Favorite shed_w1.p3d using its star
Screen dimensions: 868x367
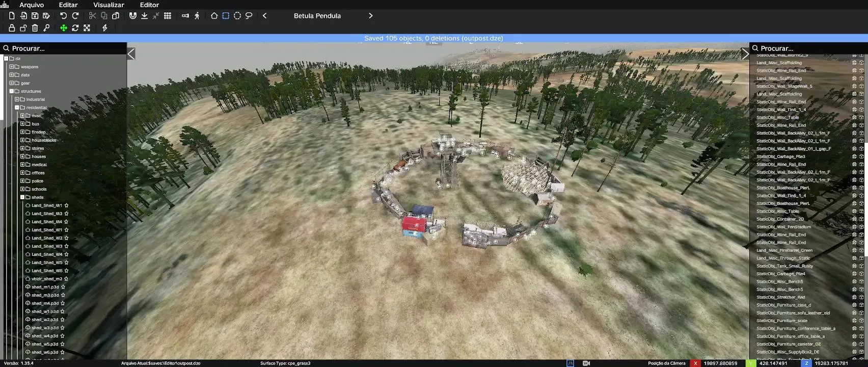click(x=63, y=311)
